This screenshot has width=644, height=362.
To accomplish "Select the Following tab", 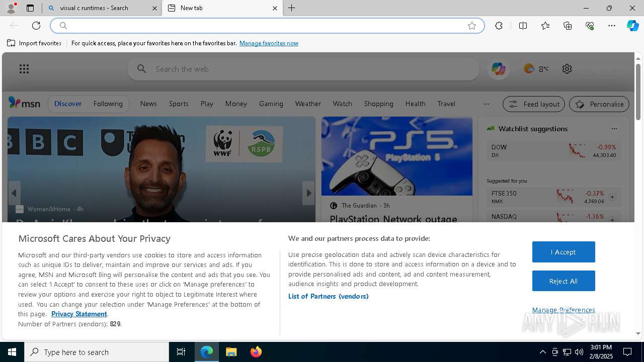I will (x=108, y=104).
